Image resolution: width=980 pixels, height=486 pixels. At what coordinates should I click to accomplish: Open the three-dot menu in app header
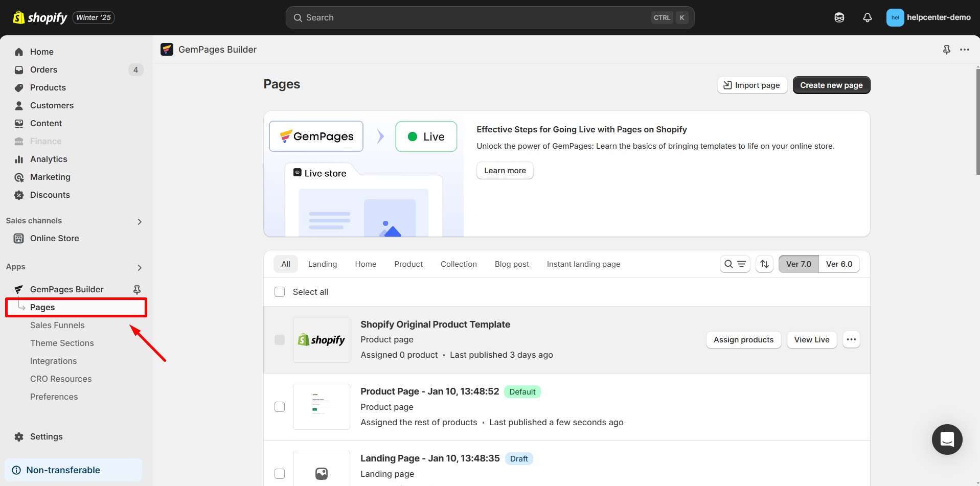click(964, 50)
